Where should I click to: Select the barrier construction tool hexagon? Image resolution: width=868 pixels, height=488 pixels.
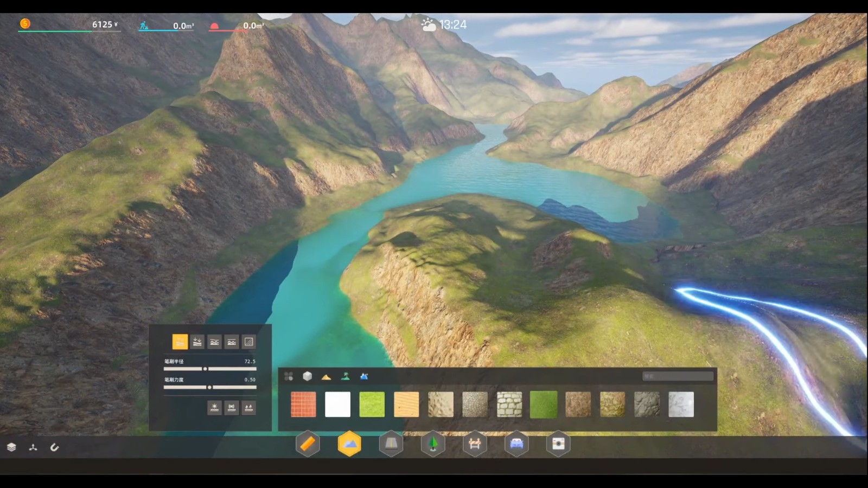[x=475, y=444]
